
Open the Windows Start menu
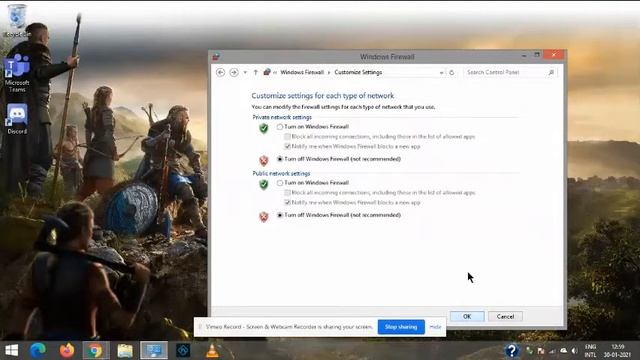point(11,350)
